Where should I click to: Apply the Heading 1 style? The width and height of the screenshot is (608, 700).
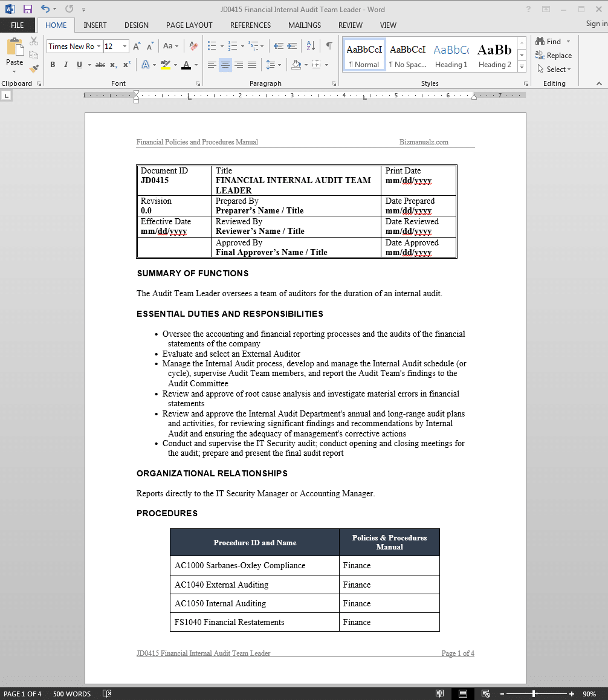point(451,54)
